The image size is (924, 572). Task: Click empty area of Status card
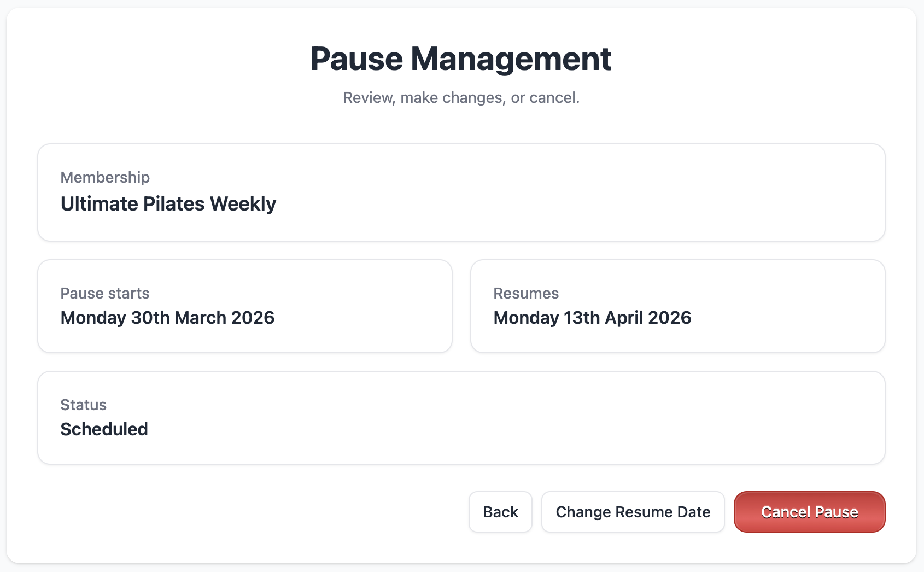click(514, 418)
